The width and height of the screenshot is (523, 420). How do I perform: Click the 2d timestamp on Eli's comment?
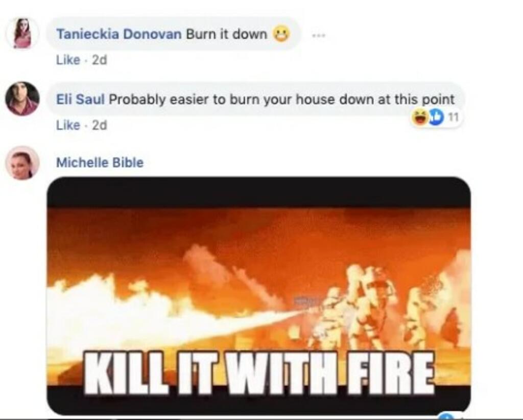pos(99,125)
